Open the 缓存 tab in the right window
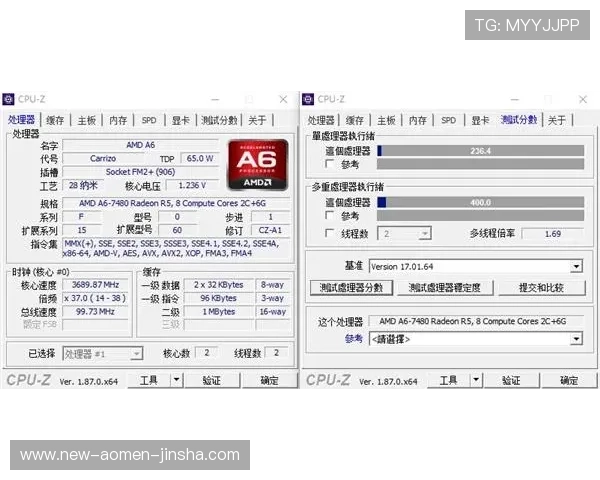This screenshot has height=480, width=600. (x=355, y=120)
